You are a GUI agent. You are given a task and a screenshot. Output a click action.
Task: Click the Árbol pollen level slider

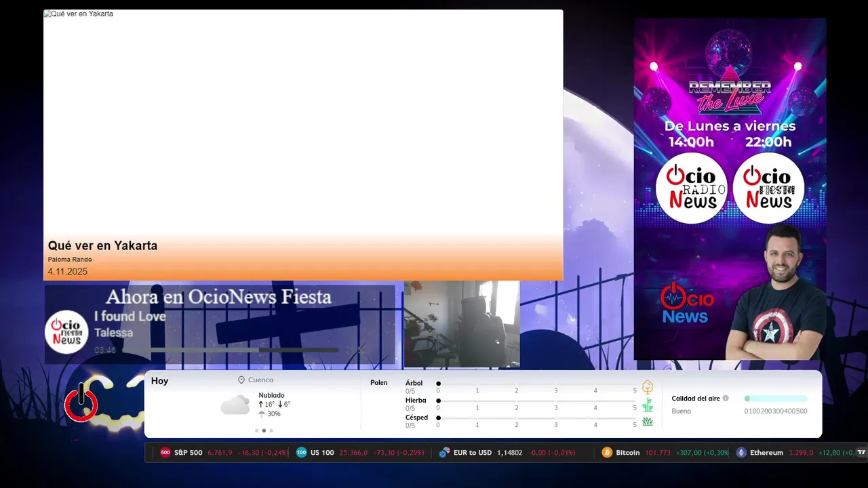pyautogui.click(x=536, y=384)
